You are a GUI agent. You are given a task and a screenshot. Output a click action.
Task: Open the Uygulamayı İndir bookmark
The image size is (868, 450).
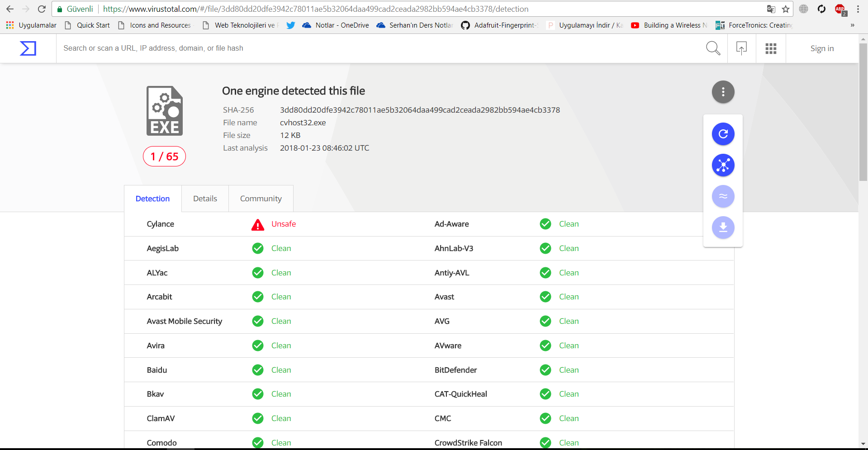(x=584, y=25)
